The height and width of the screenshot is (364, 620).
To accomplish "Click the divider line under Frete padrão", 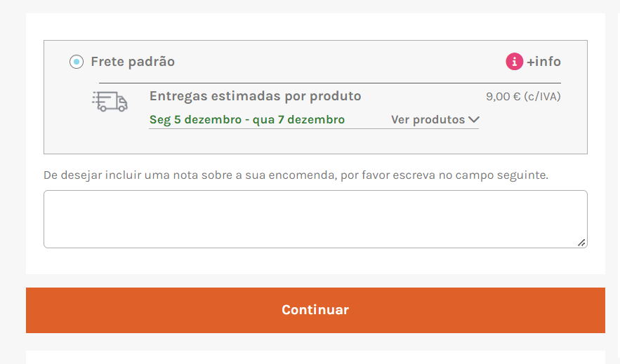I will pyautogui.click(x=330, y=83).
